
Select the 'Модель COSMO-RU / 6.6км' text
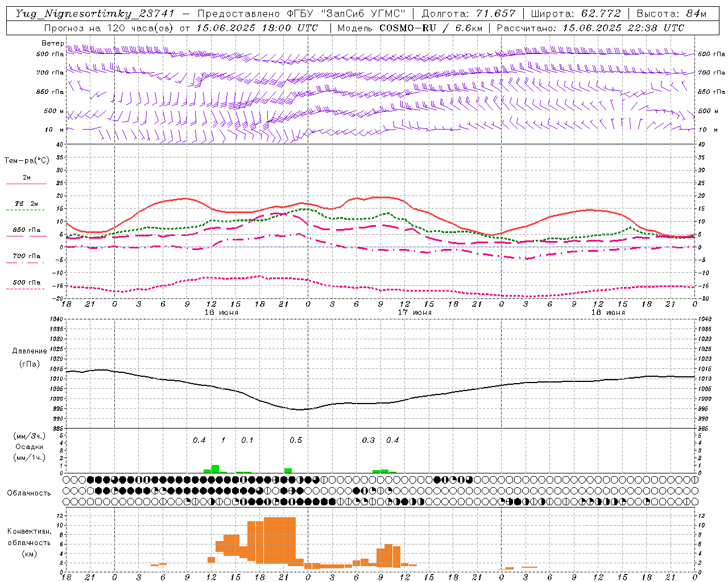(409, 28)
